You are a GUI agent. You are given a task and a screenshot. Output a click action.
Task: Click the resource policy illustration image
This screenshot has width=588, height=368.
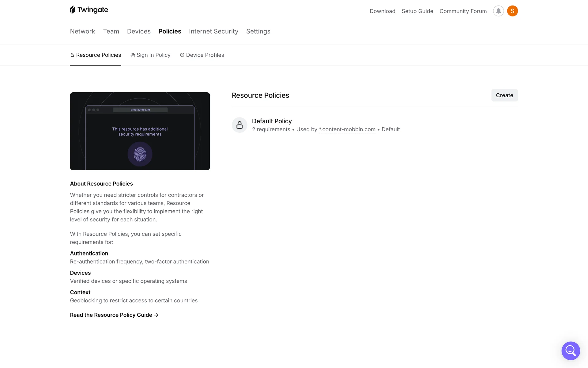coord(140,131)
